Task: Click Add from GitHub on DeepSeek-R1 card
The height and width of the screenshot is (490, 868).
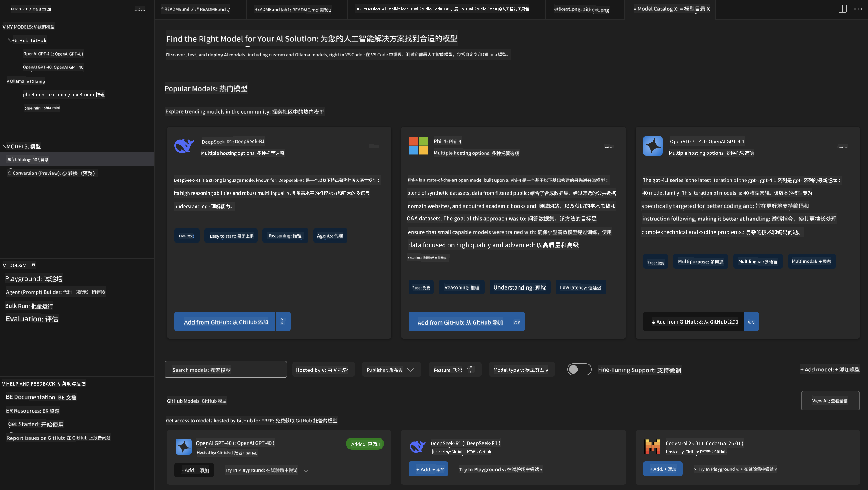Action: click(225, 321)
